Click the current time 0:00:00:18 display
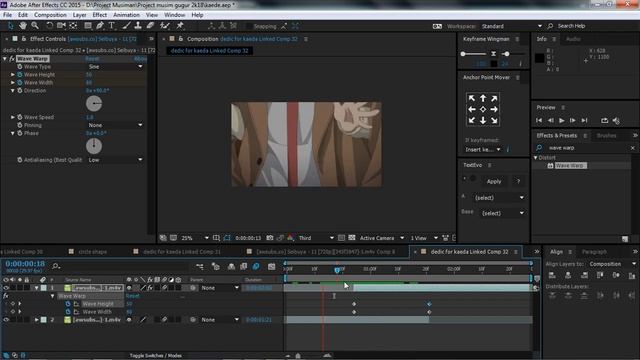This screenshot has height=360, width=640. pos(25,264)
